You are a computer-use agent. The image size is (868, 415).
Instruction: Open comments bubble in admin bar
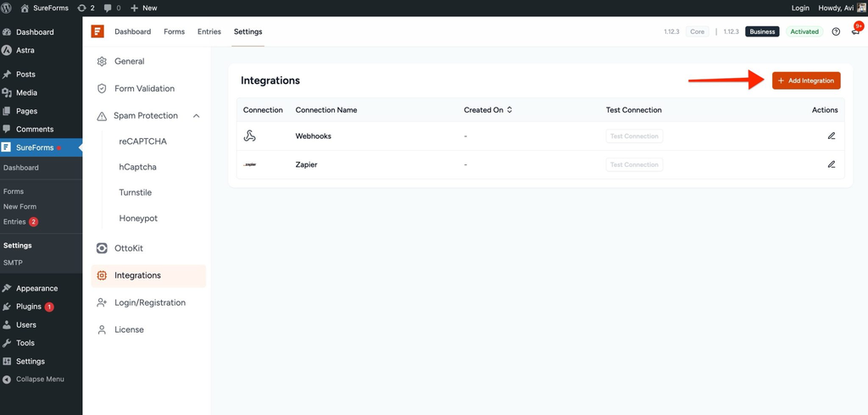(112, 8)
